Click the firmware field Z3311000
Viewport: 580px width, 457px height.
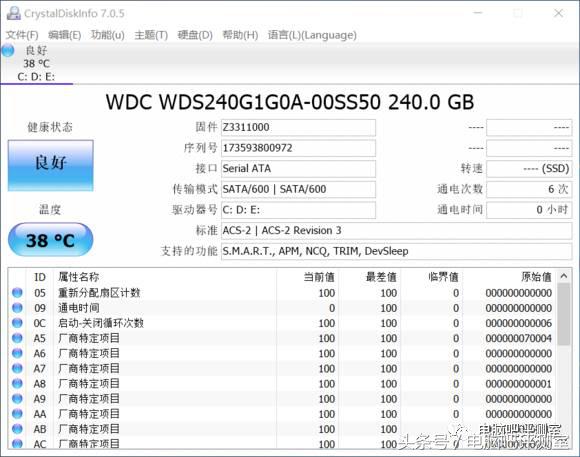(298, 128)
